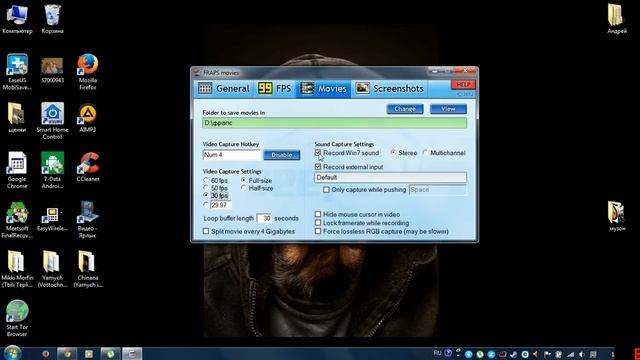The width and height of the screenshot is (640, 360).
Task: Choose Full-size video capture
Action: click(x=244, y=180)
